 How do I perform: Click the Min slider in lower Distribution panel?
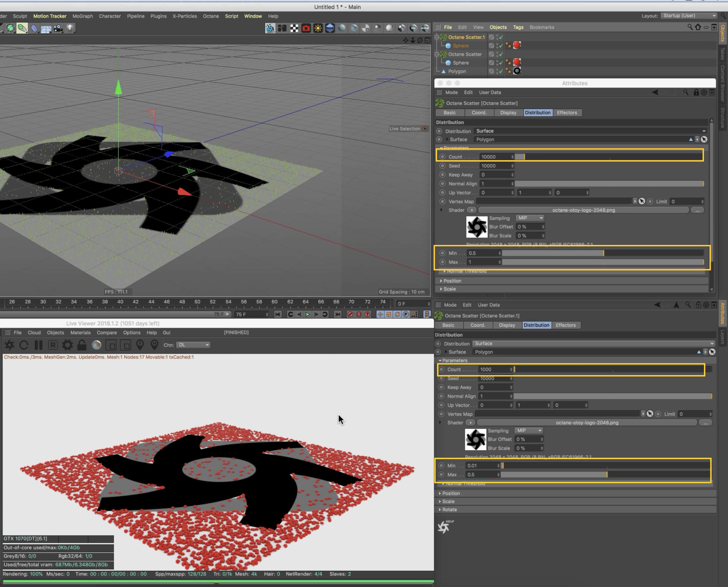(605, 465)
